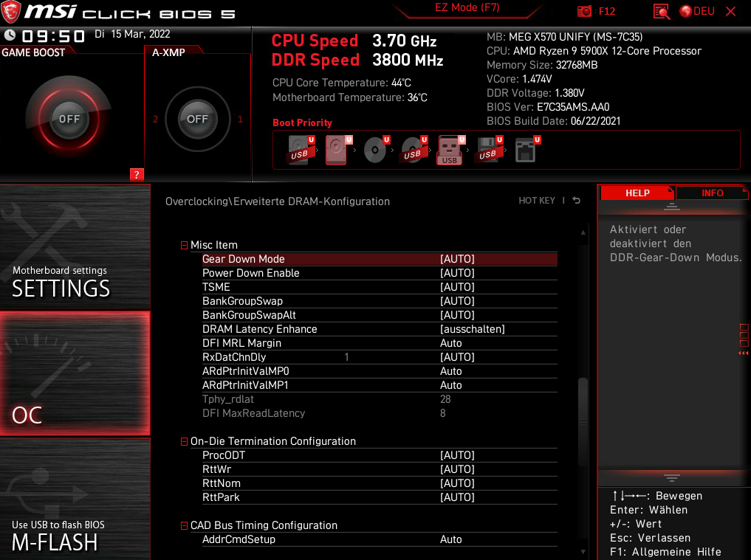Click the MSI dragon shield logo
751x560 pixels.
click(x=10, y=13)
